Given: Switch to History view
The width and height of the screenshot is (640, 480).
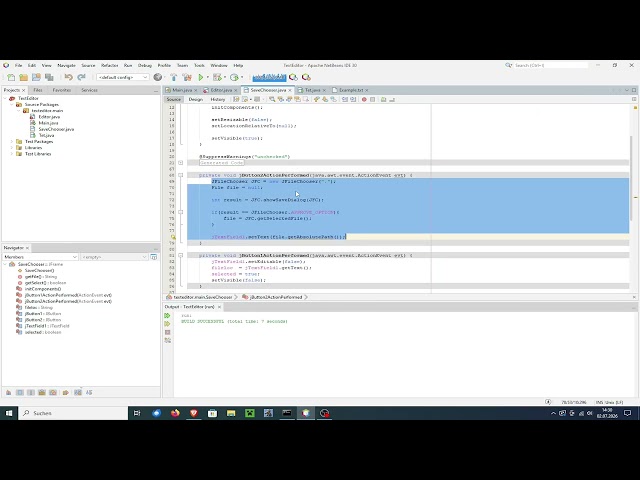Looking at the screenshot, I should coord(218,99).
